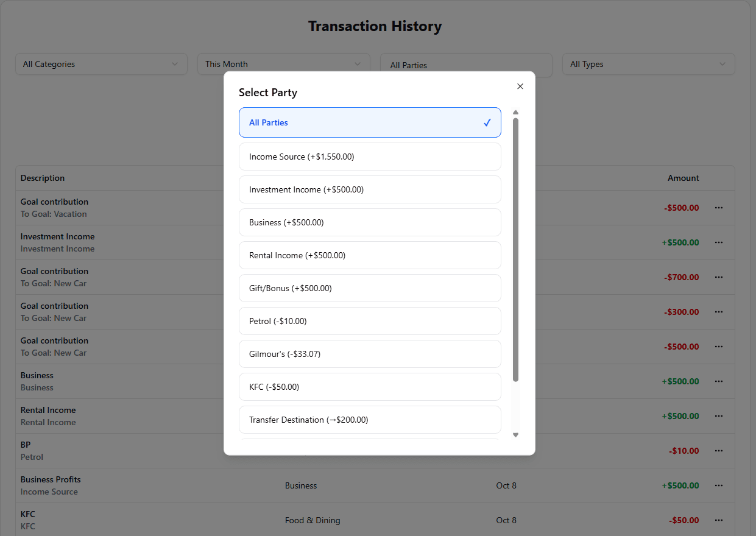Screen dimensions: 756x536
Task: Click ellipsis icon for Business Profits row
Action: coord(718,485)
